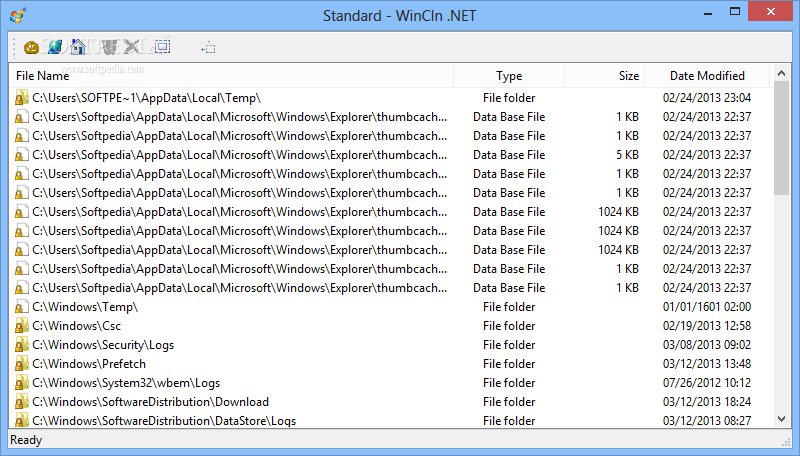
Task: Select the SoftwareDistribution\DataStore\Logs entry
Action: pos(164,420)
